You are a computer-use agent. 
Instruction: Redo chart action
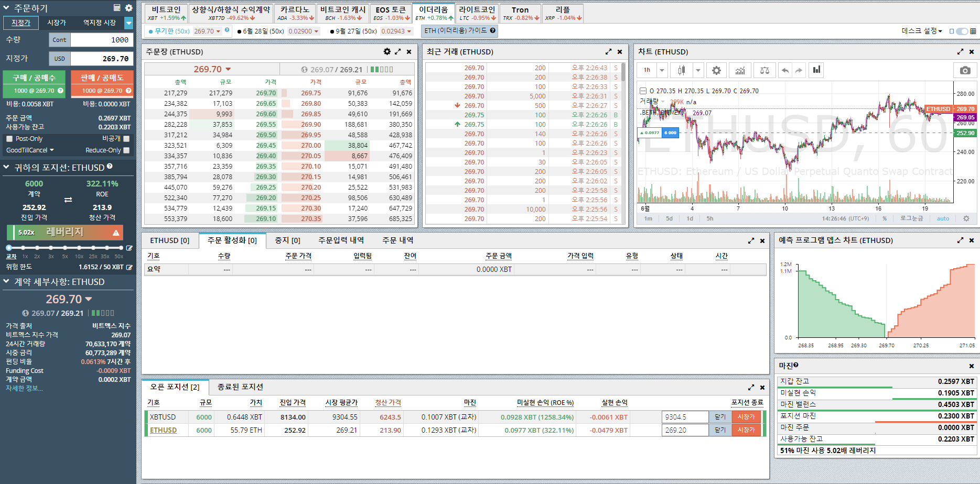(799, 70)
